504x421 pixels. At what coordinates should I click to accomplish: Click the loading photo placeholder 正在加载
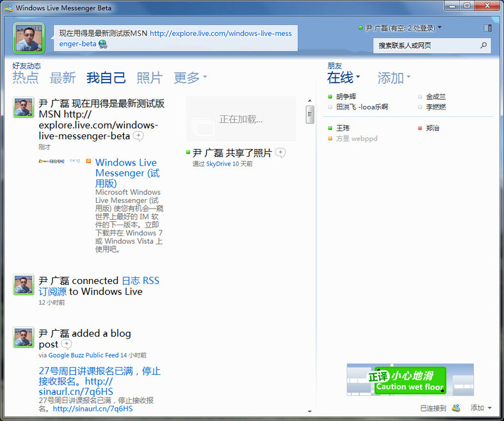[x=241, y=119]
